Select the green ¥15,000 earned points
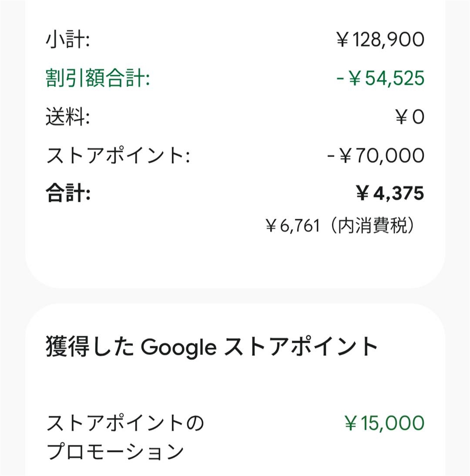The image size is (470, 476). pos(384,423)
